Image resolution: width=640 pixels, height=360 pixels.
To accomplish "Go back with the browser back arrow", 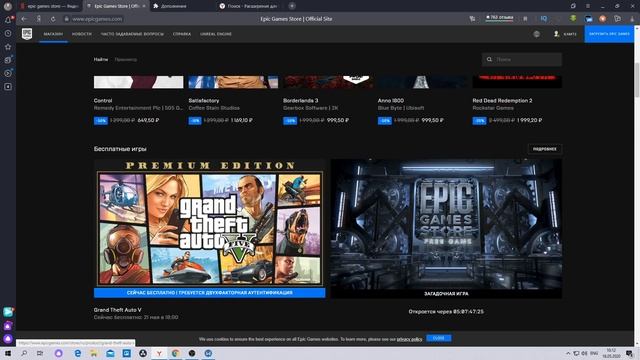I will 24,19.
